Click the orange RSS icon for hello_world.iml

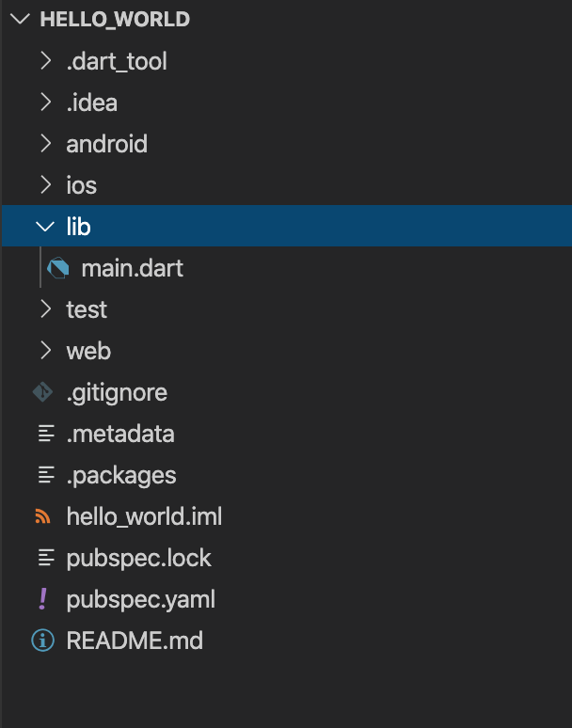[x=43, y=516]
